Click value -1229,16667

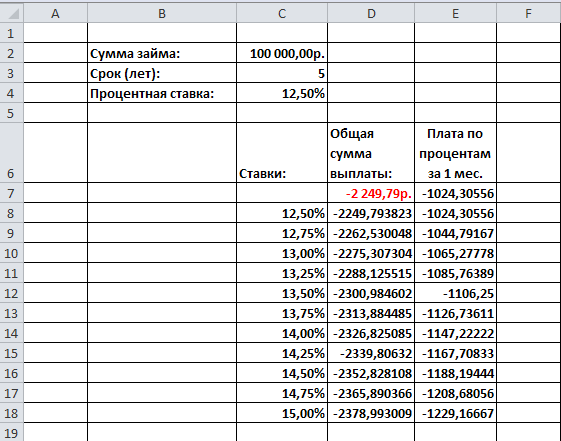(455, 413)
